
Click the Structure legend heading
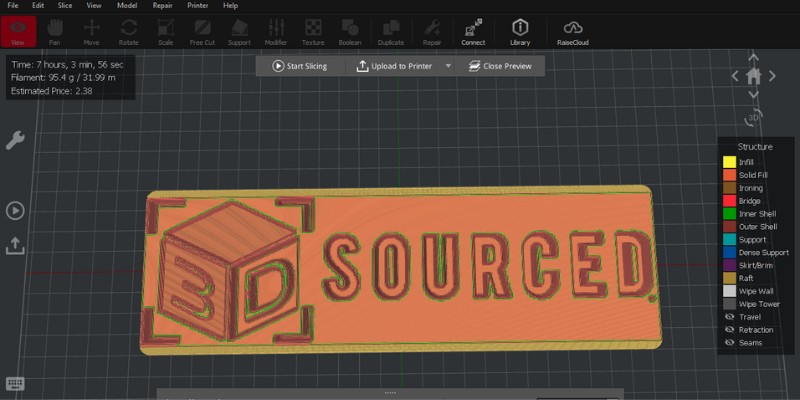point(755,147)
